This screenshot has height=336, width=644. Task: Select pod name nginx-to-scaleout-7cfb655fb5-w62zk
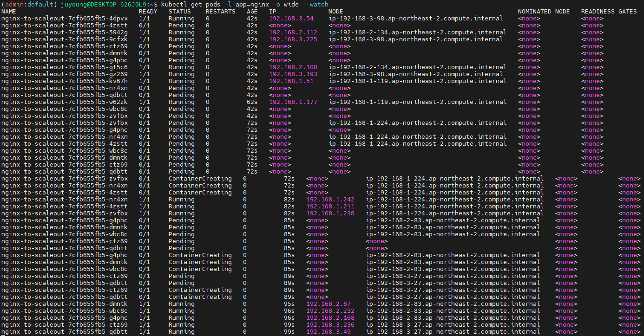click(x=65, y=102)
